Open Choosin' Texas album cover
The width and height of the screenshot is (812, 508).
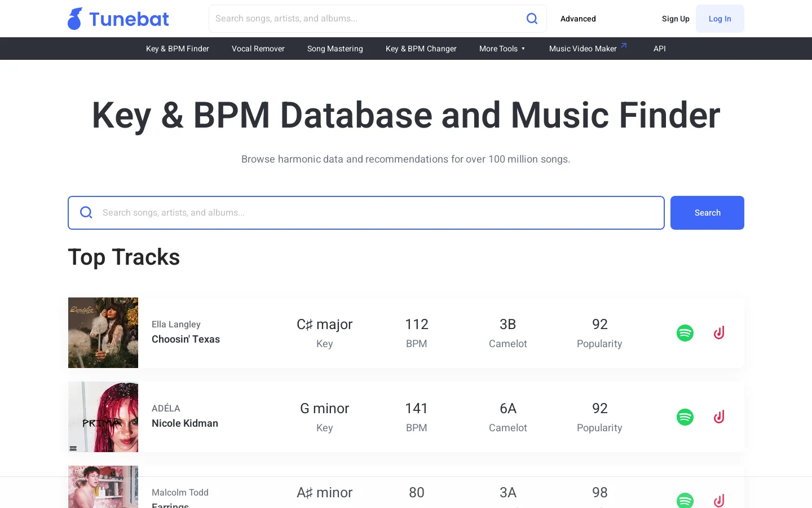click(x=103, y=333)
